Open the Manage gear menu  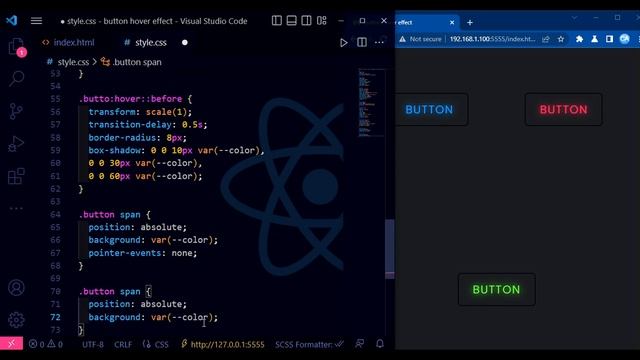point(16,320)
